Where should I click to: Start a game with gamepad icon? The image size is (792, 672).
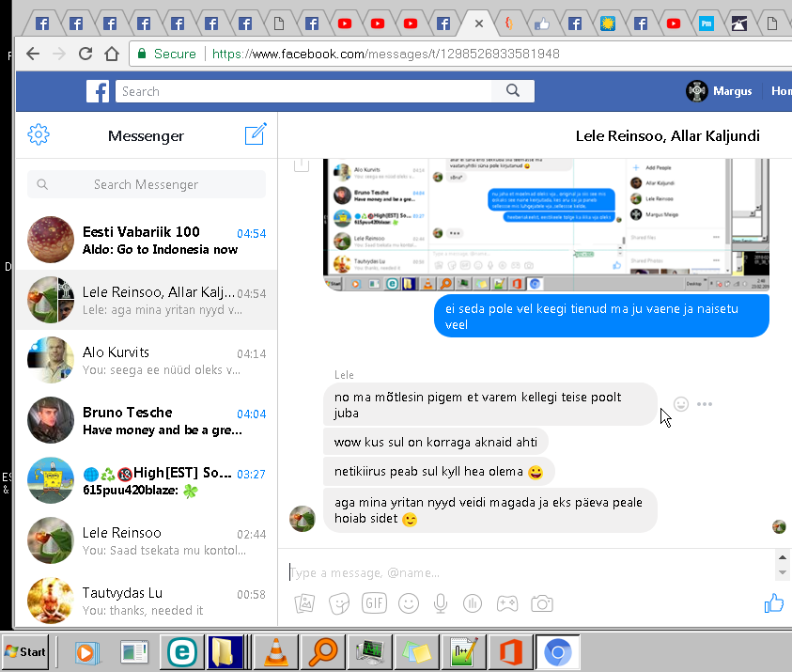click(507, 603)
